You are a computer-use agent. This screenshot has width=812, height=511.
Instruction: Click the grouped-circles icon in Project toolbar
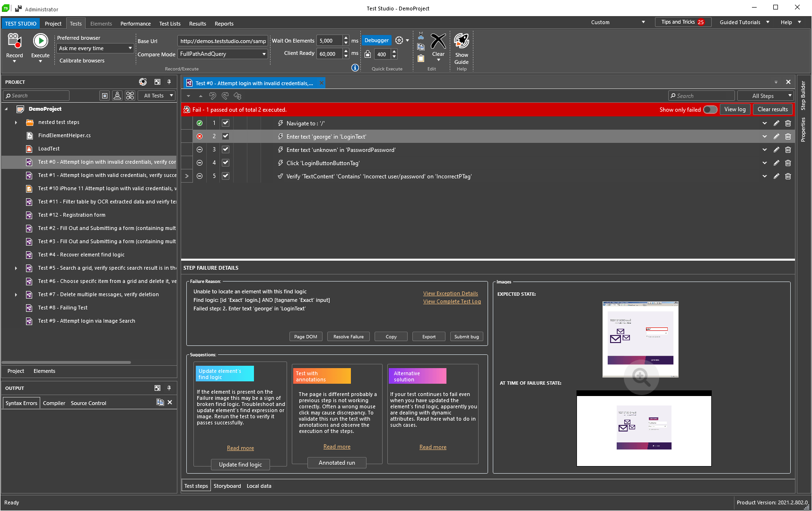pos(130,96)
